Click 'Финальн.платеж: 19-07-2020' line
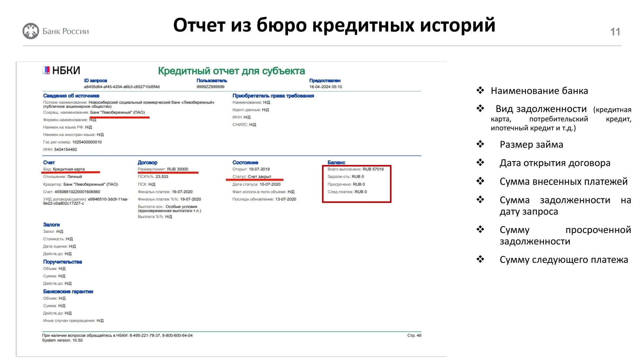Image resolution: width=644 pixels, height=362 pixels. (x=165, y=192)
